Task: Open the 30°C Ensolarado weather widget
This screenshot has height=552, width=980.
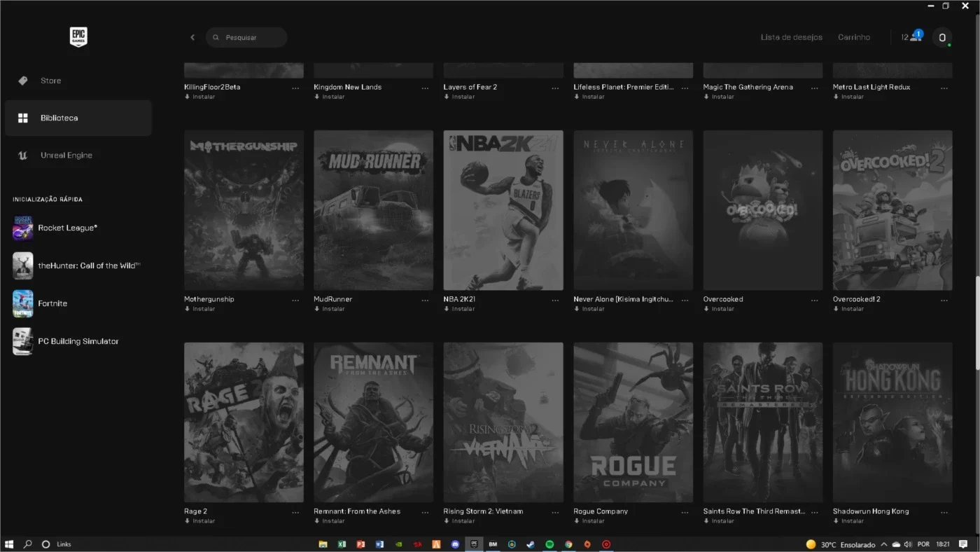Action: [x=840, y=544]
